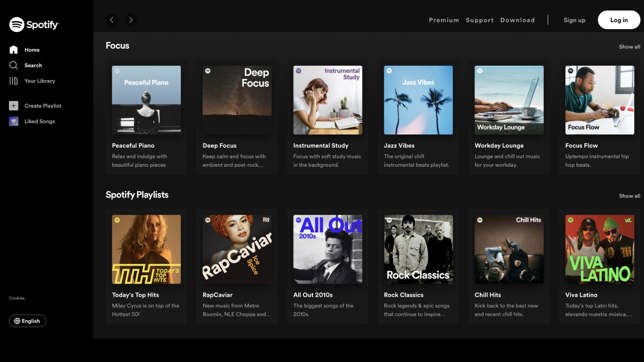Open Your Library using its sidebar icon
The width and height of the screenshot is (644, 362).
click(x=13, y=81)
